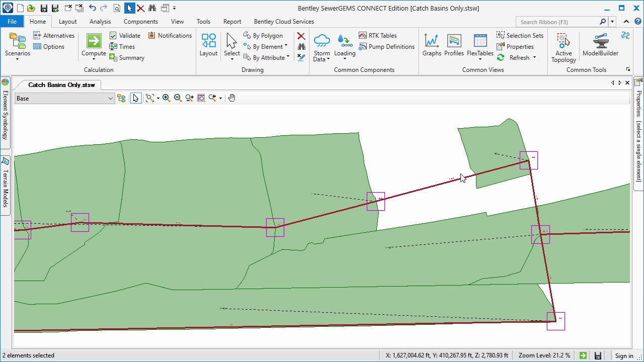Click the red Delete X in Drawing group
644x362 pixels.
[301, 36]
